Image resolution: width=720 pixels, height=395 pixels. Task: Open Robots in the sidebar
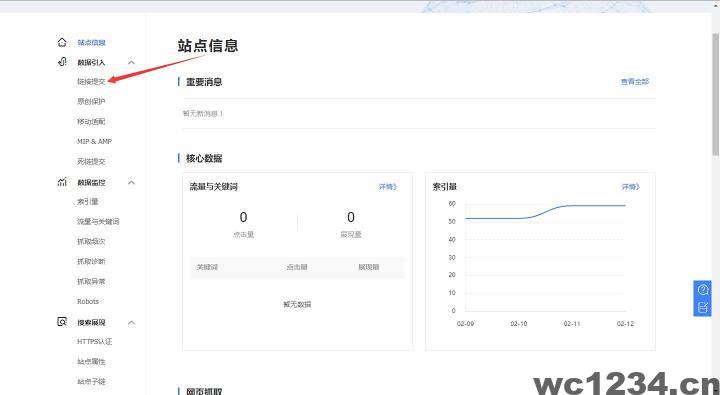tap(88, 301)
